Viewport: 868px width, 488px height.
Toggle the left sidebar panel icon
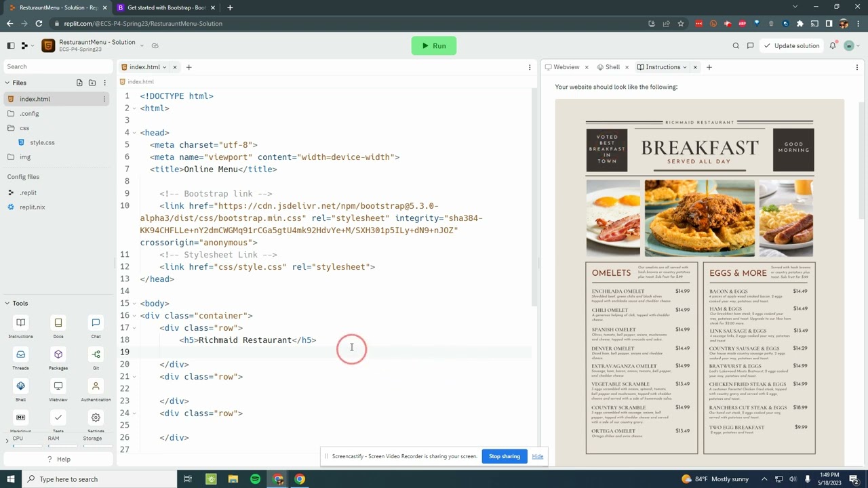pos(11,46)
